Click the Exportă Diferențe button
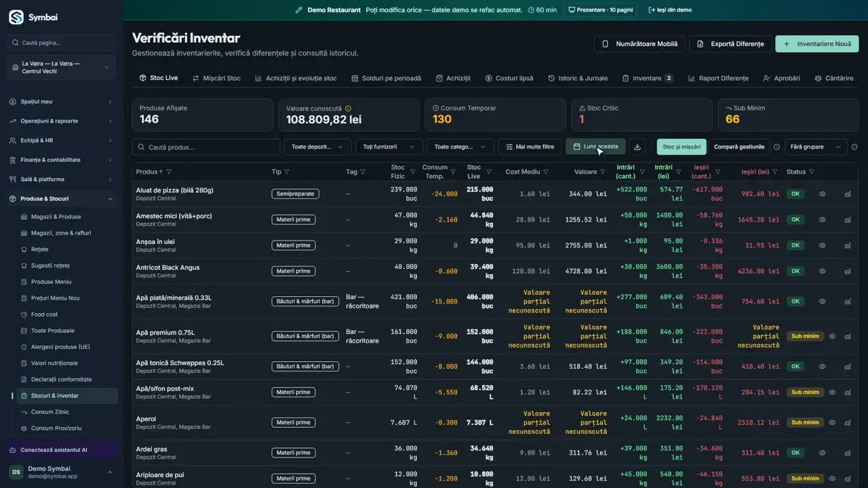868x488 pixels. 730,44
